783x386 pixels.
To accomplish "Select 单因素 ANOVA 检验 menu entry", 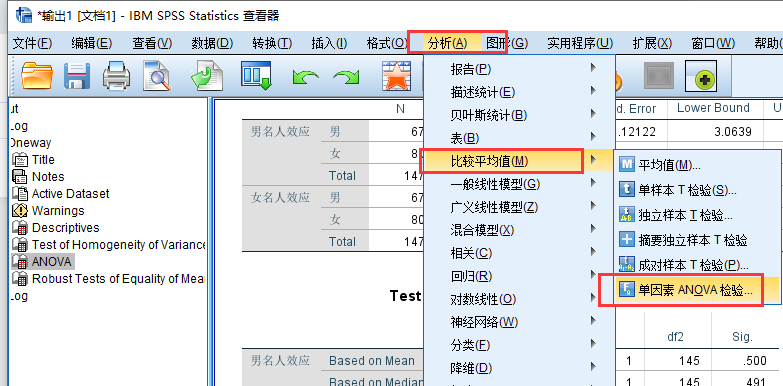I will point(689,290).
